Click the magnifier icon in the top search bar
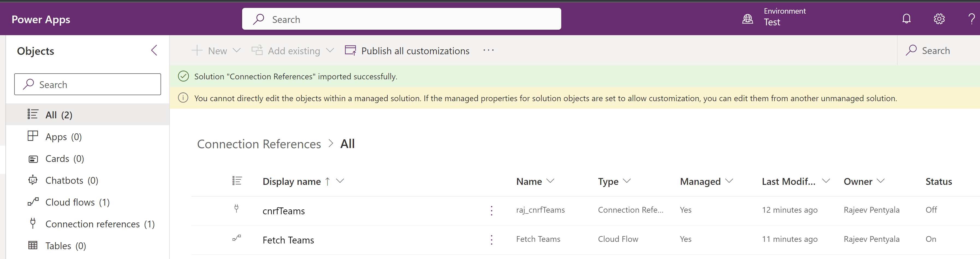Image resolution: width=980 pixels, height=259 pixels. [258, 19]
